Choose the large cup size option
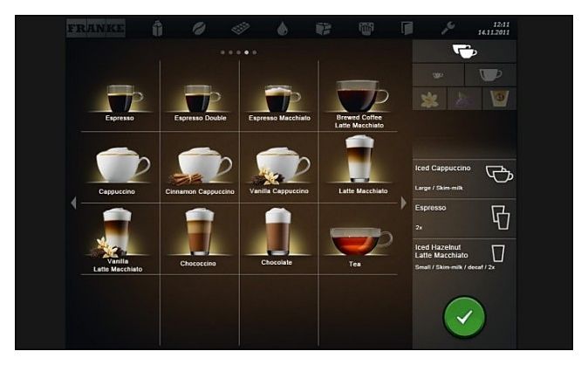 point(490,75)
